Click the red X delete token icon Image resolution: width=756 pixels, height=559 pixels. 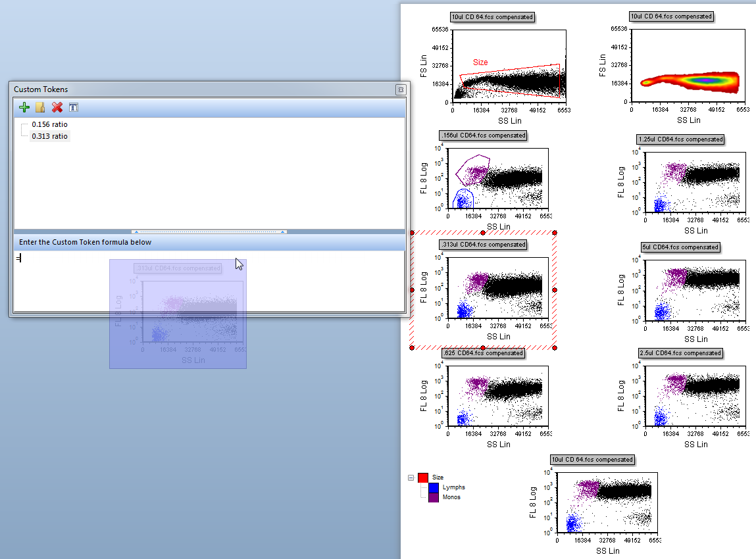(x=57, y=107)
